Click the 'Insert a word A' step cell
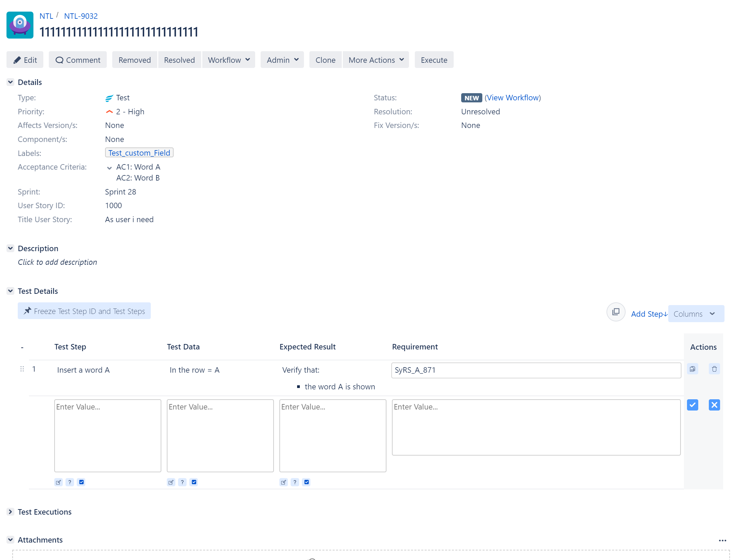 (84, 370)
